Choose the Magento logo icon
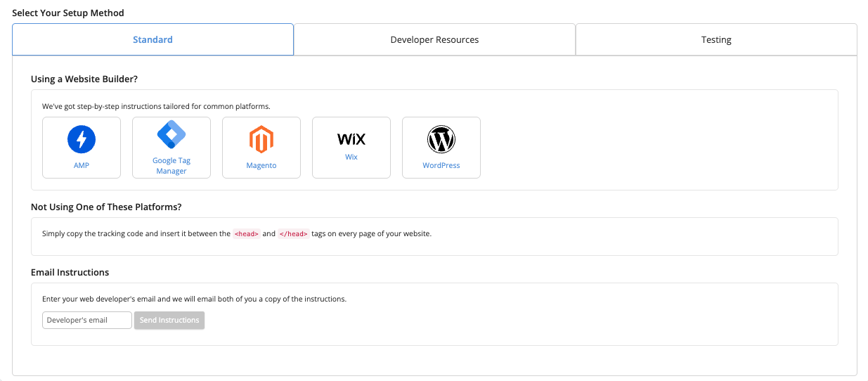Screen dimensions: 868x381 tap(261, 139)
